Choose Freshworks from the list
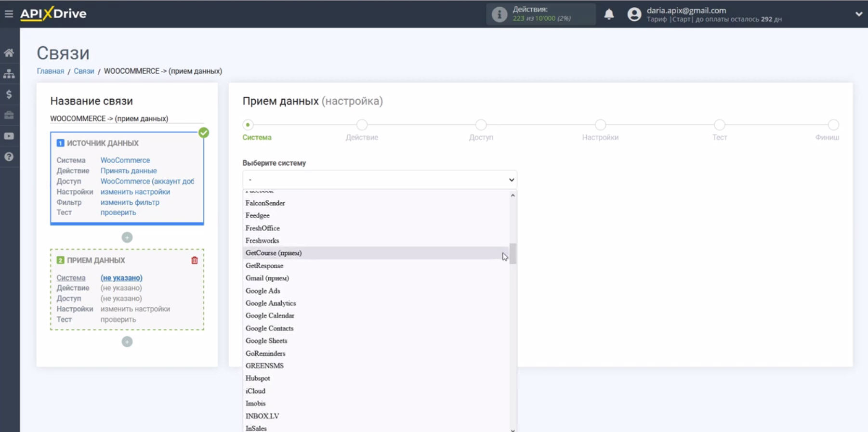The width and height of the screenshot is (868, 432). [x=376, y=241]
